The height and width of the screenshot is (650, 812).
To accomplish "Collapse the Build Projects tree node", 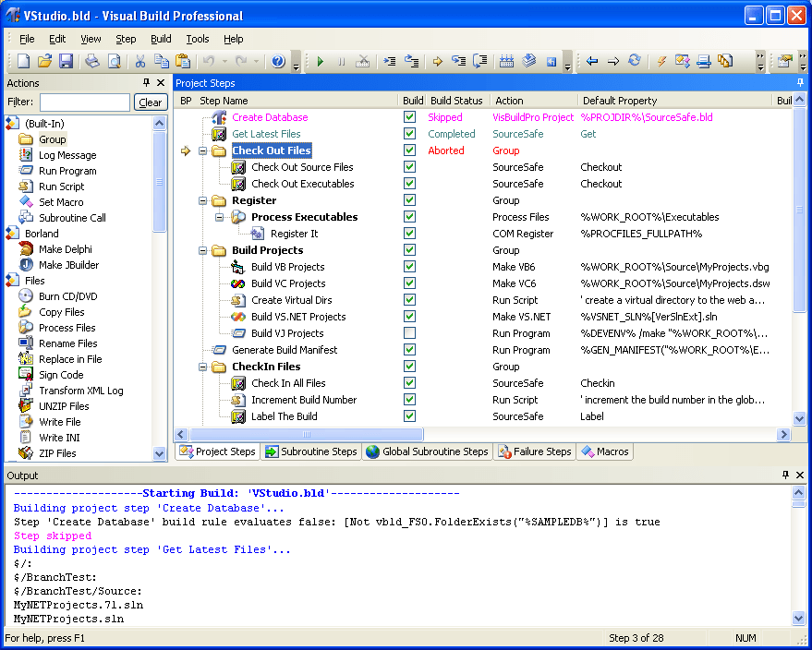I will tap(204, 250).
